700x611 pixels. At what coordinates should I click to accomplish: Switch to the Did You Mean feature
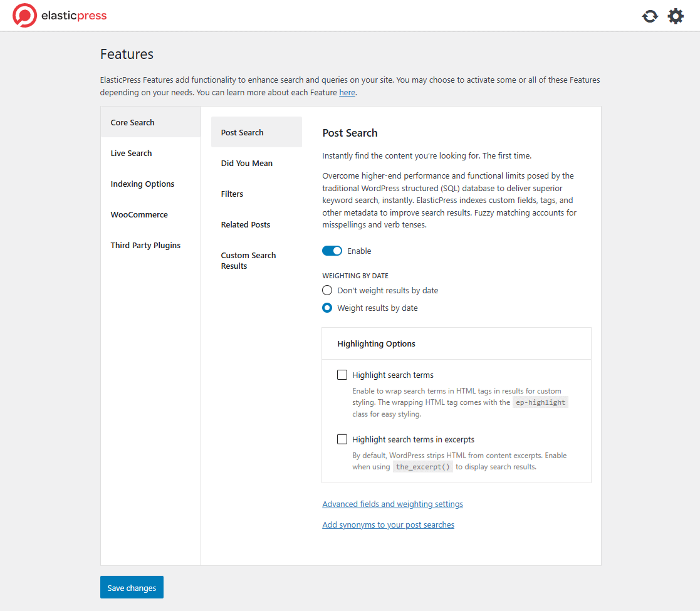pos(246,163)
